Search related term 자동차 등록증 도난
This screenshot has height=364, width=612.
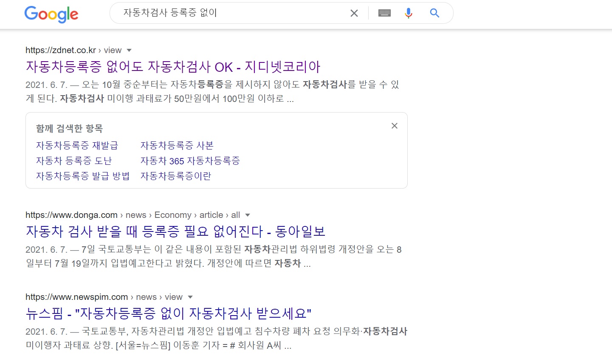pyautogui.click(x=74, y=161)
